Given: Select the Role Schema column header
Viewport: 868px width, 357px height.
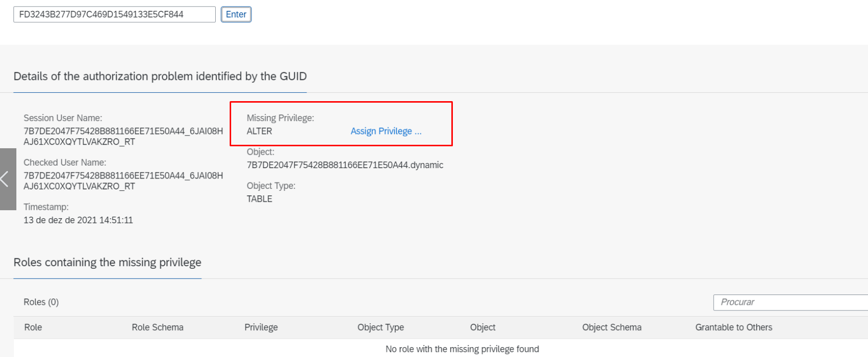Looking at the screenshot, I should [x=158, y=327].
